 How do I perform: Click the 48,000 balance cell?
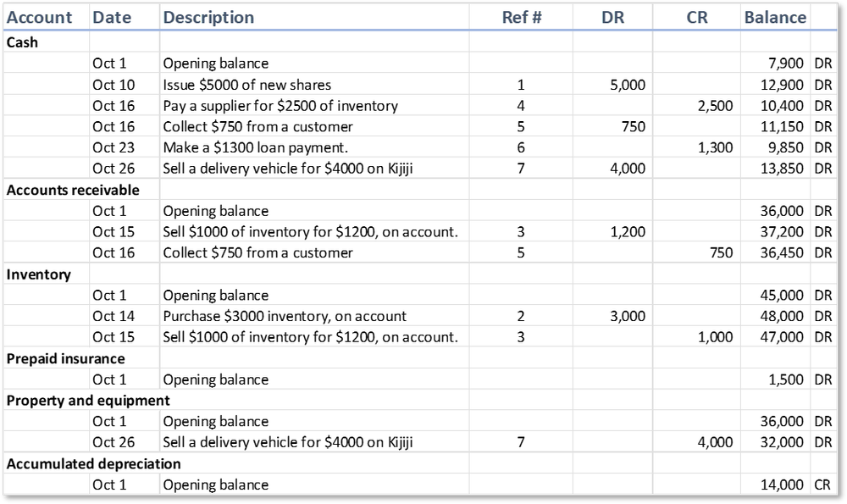point(782,316)
